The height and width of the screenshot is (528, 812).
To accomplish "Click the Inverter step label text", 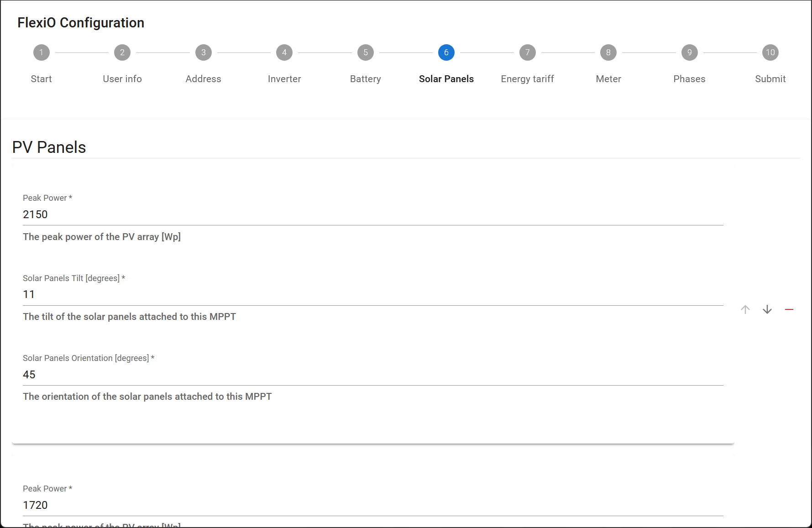I will [x=284, y=79].
